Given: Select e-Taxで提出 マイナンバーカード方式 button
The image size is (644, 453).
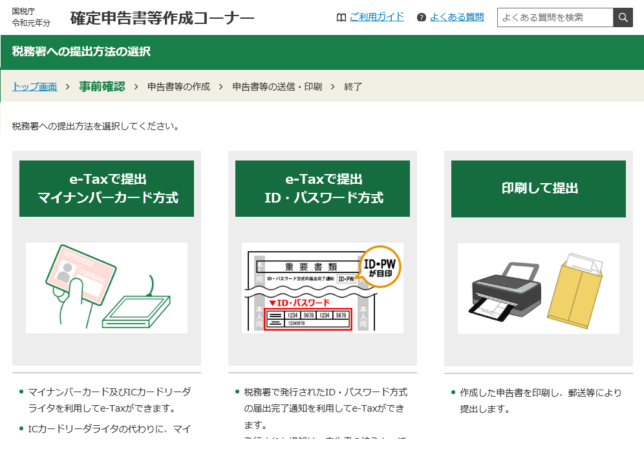Looking at the screenshot, I should click(x=107, y=189).
